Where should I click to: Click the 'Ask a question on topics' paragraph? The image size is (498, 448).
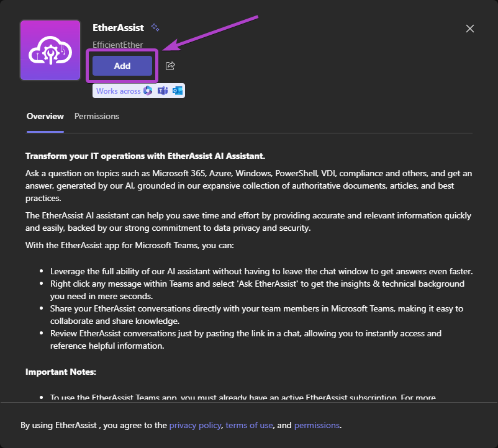[248, 186]
